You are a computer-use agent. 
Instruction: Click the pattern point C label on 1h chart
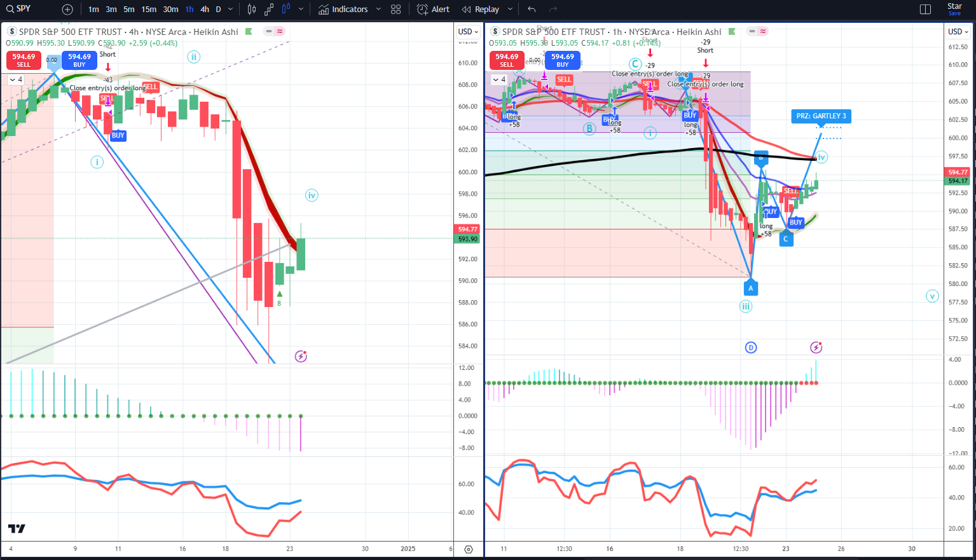(786, 239)
